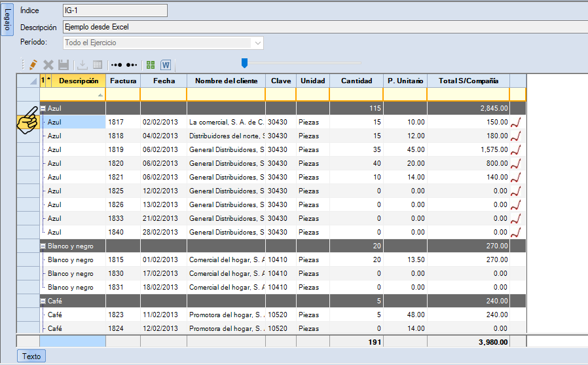Collapse the Azul group
The image size is (588, 365).
point(43,108)
